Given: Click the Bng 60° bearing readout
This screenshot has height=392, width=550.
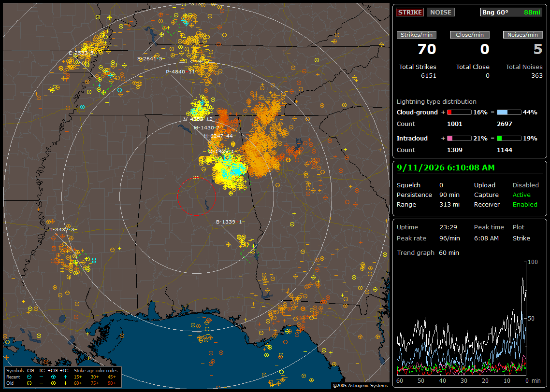Looking at the screenshot, I should pos(511,12).
